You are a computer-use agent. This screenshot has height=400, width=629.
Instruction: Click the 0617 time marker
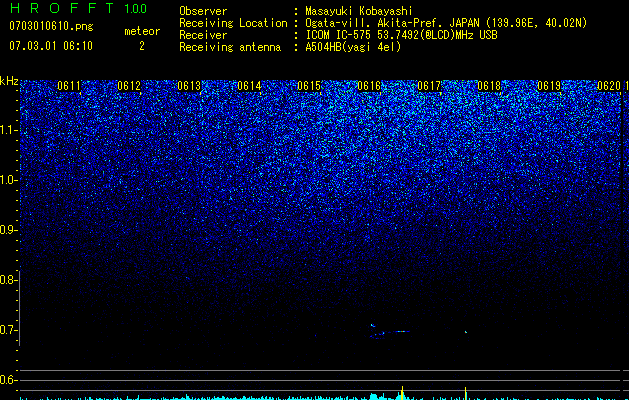coord(429,86)
